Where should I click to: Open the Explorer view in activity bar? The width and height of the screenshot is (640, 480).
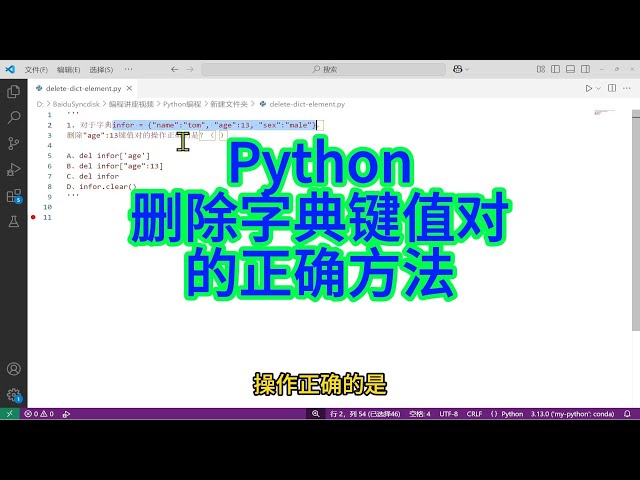click(13, 91)
